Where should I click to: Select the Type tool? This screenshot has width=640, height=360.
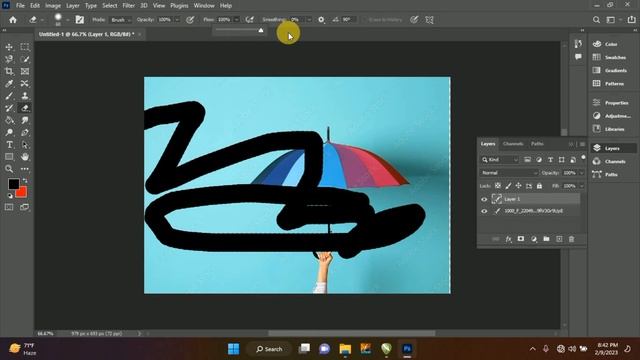[x=9, y=145]
